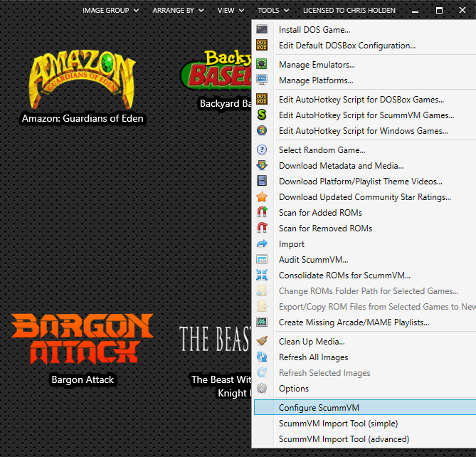Click the arrows icon beside Consolidate ROMs for ScummVM
This screenshot has width=476, height=457.
click(x=262, y=275)
